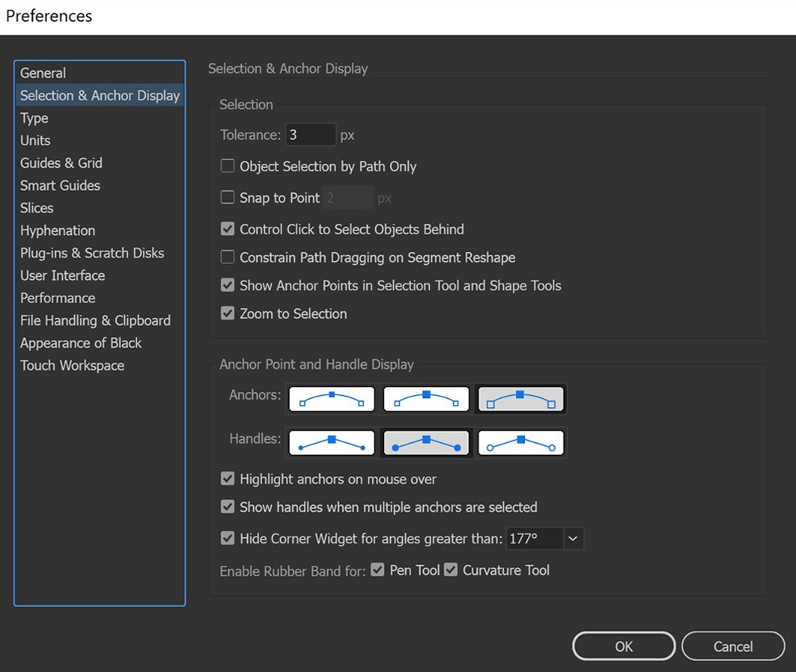Toggle Control Click to Select Objects Behind
The height and width of the screenshot is (672, 796).
228,229
